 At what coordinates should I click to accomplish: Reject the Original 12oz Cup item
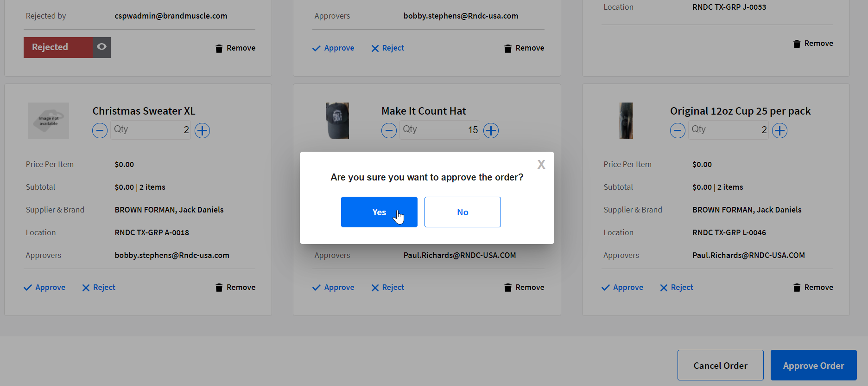coord(677,288)
